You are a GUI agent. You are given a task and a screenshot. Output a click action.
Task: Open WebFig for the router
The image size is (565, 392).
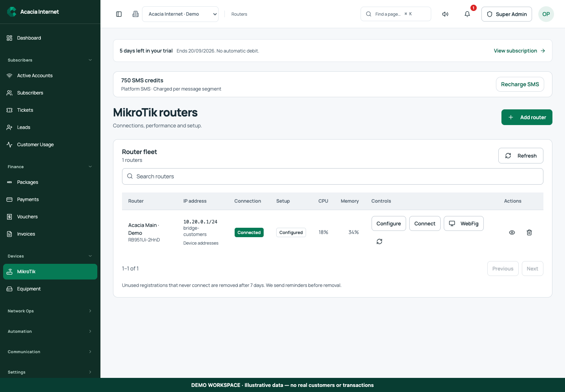pos(464,223)
